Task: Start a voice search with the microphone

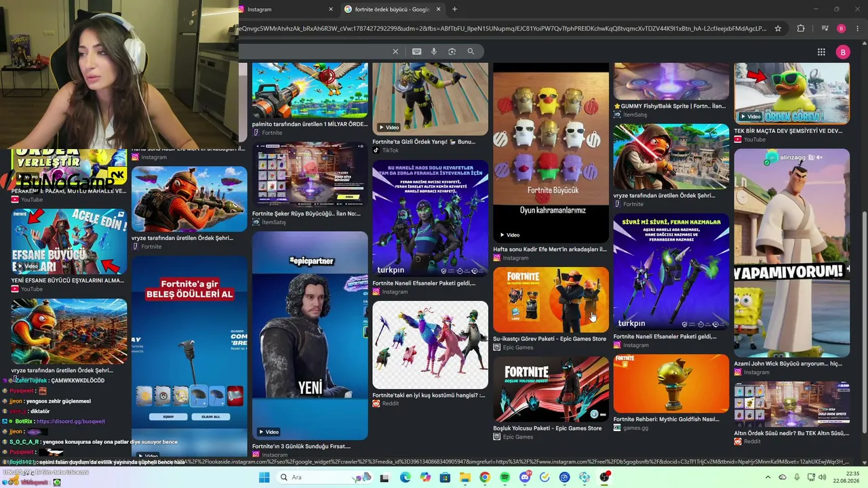Action: coord(434,52)
